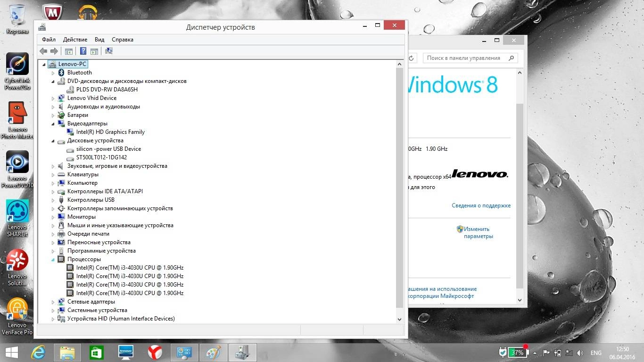Launch Lenovo Solution Center desktop shortcut
The image size is (644, 362).
coord(17,267)
